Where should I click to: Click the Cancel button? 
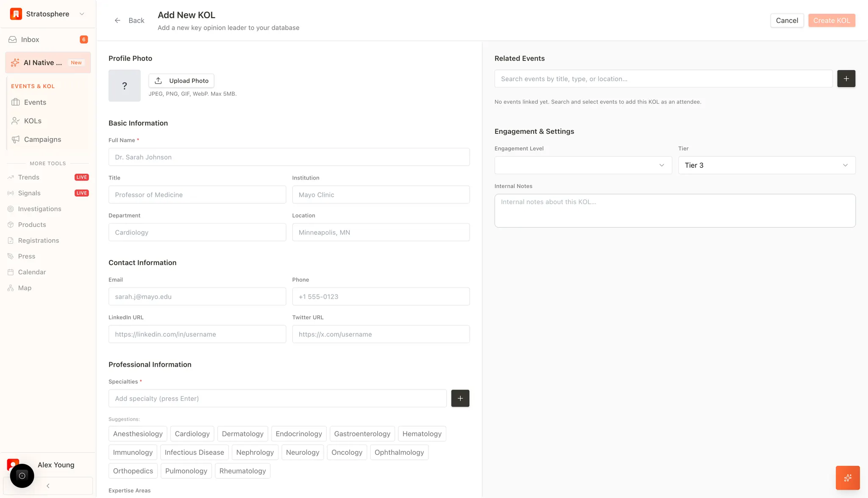pyautogui.click(x=787, y=20)
